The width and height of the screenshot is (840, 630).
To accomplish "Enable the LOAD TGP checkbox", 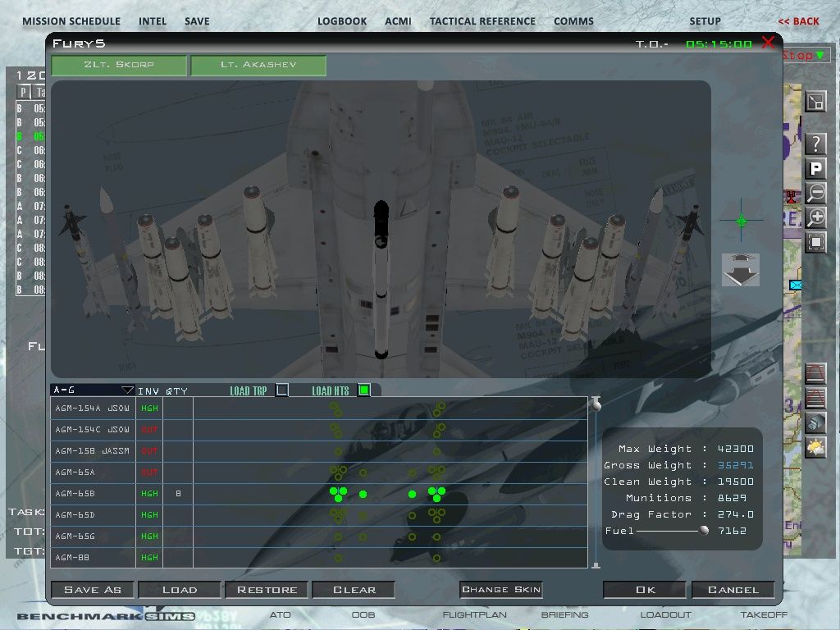I will 282,390.
